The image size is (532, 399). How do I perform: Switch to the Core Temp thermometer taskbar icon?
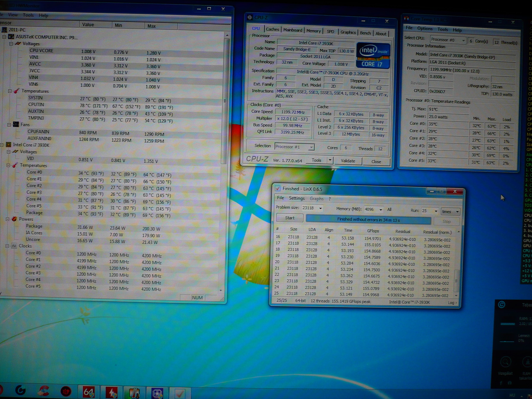[134, 393]
